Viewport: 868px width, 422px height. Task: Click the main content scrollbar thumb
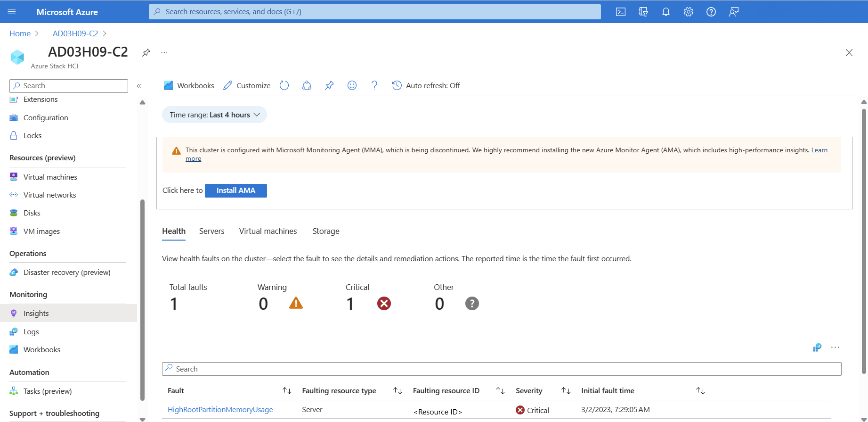click(864, 241)
